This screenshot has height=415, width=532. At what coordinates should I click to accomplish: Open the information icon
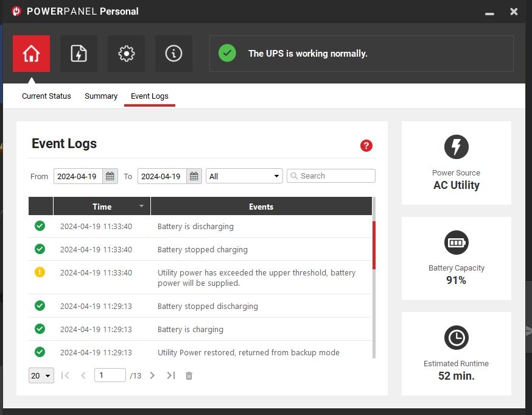[173, 54]
